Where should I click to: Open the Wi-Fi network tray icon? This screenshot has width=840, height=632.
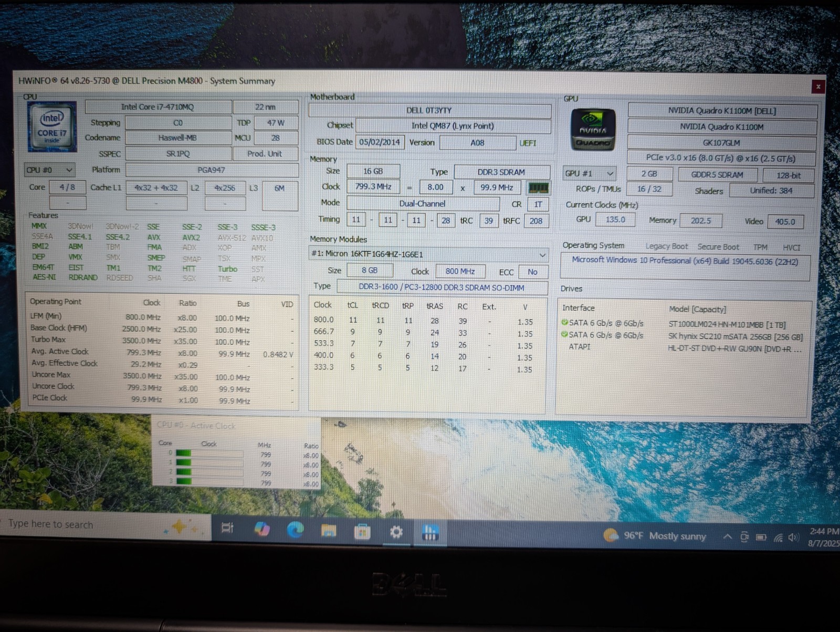778,538
